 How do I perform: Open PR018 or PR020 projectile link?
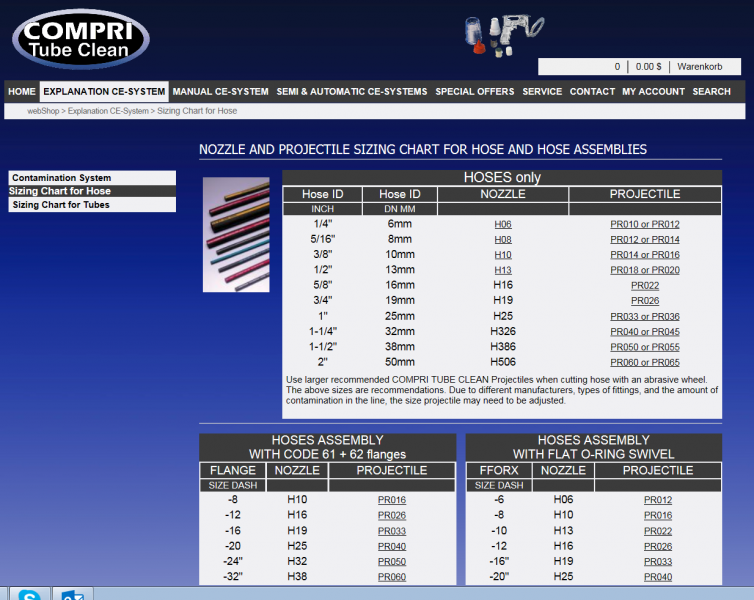(x=645, y=270)
